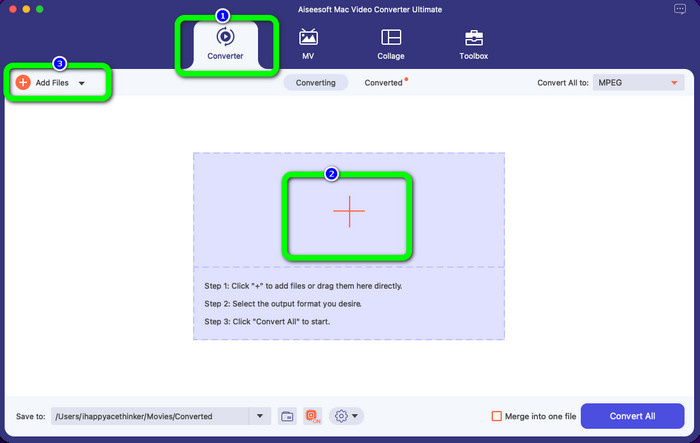Expand the Save to path dropdown arrow

tap(260, 416)
